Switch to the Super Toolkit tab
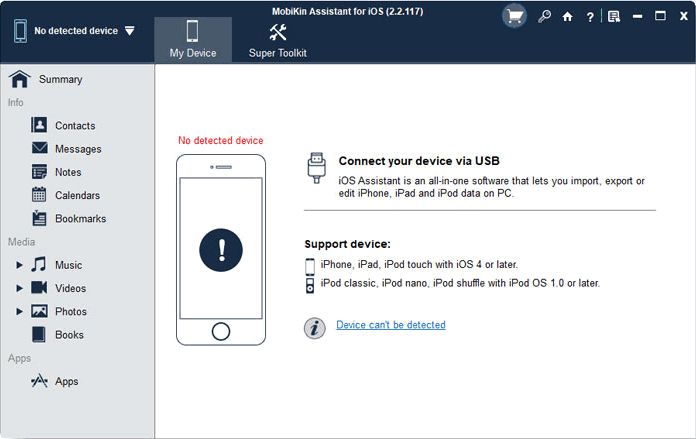 pyautogui.click(x=278, y=40)
